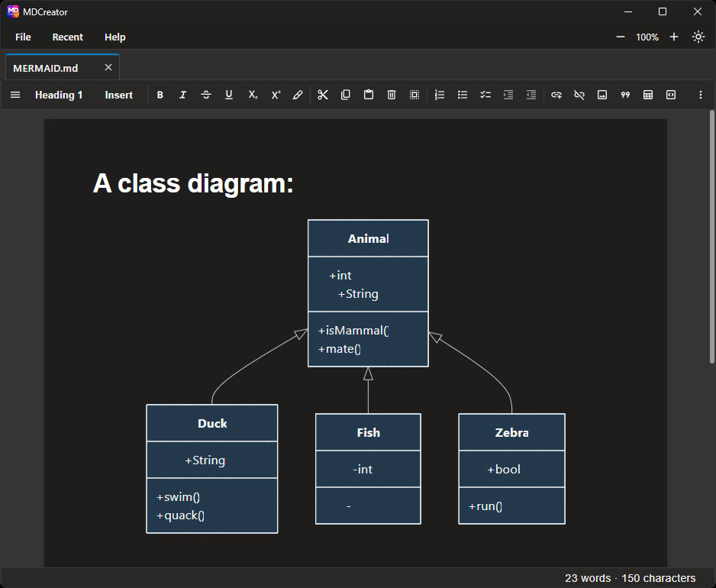Screen dimensions: 716x588
Task: Toggle italic formatting
Action: (182, 95)
